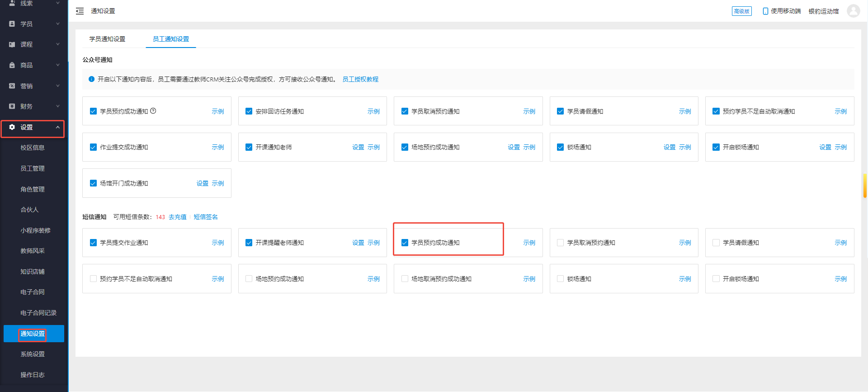
Task: Open the 员工授权教程 link
Action: (x=360, y=79)
